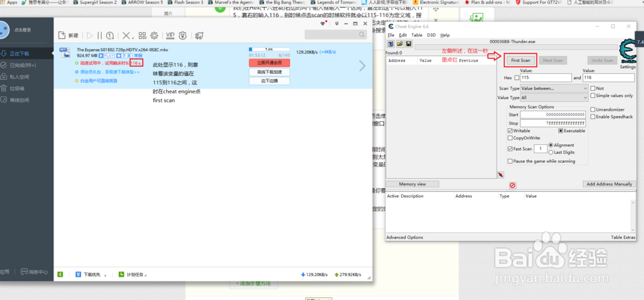
Task: Open the Scan Type dropdown
Action: 554,88
